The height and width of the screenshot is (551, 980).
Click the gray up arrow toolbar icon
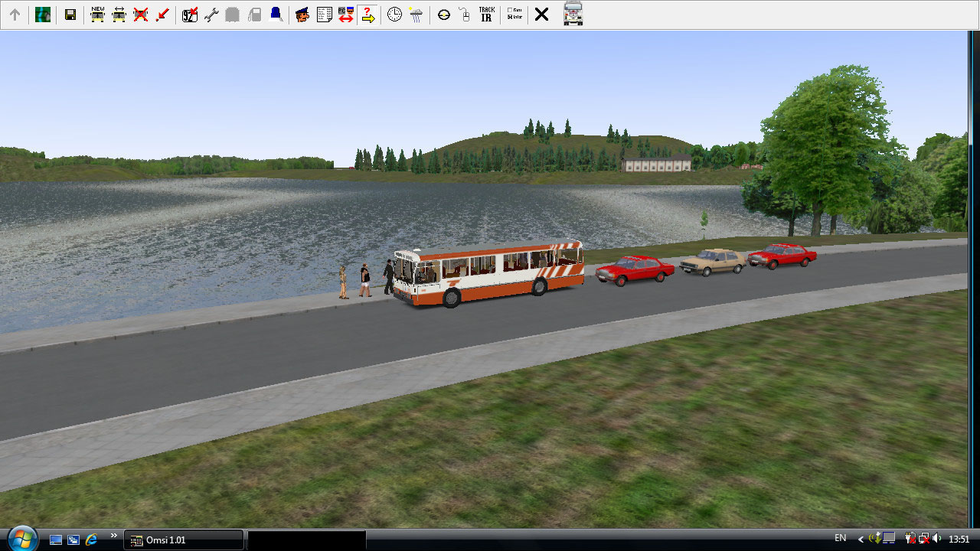tap(15, 15)
